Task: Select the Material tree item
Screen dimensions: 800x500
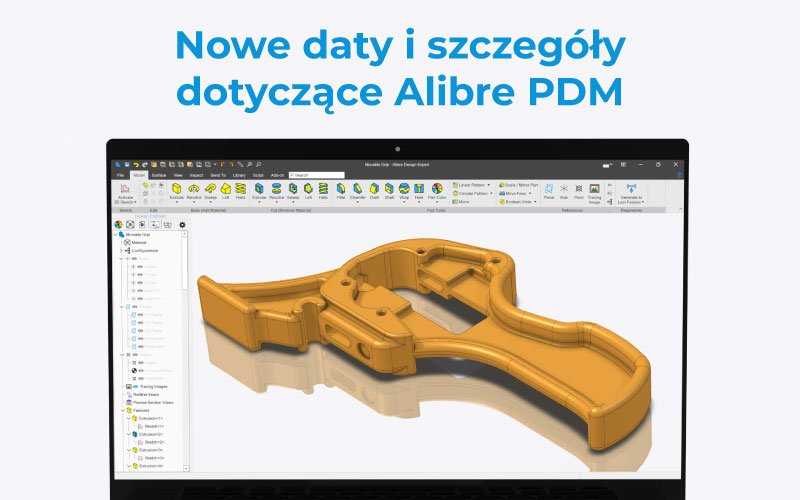Action: tap(135, 243)
